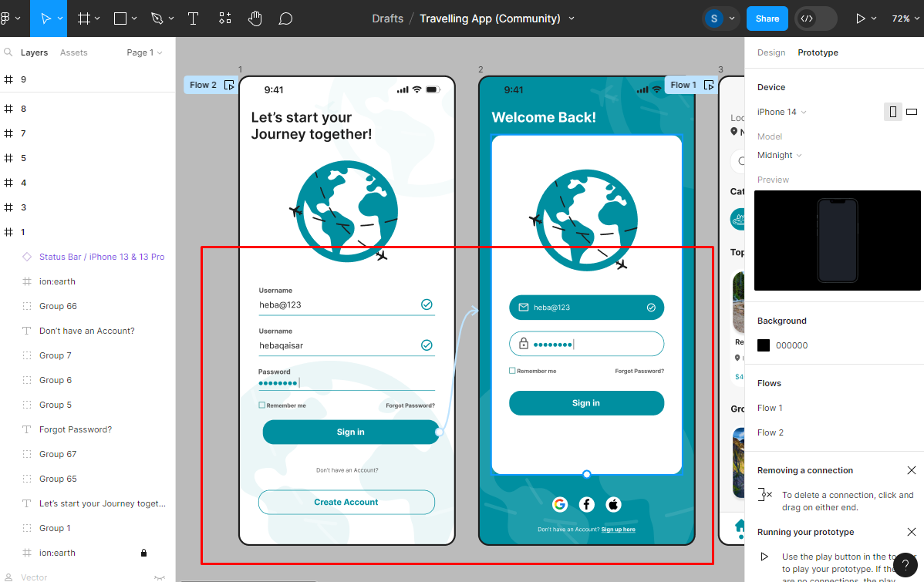Expand shape tools options arrow
The image size is (924, 582).
pyautogui.click(x=134, y=19)
